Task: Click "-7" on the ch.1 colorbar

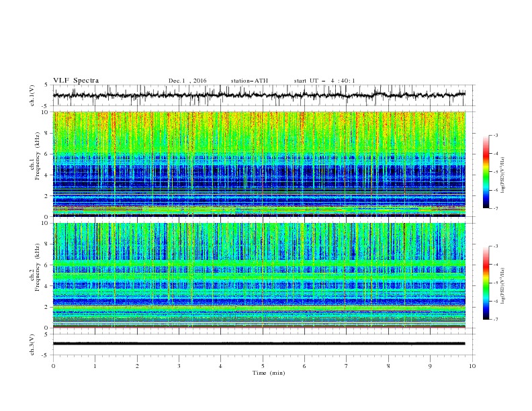Action: pyautogui.click(x=495, y=208)
